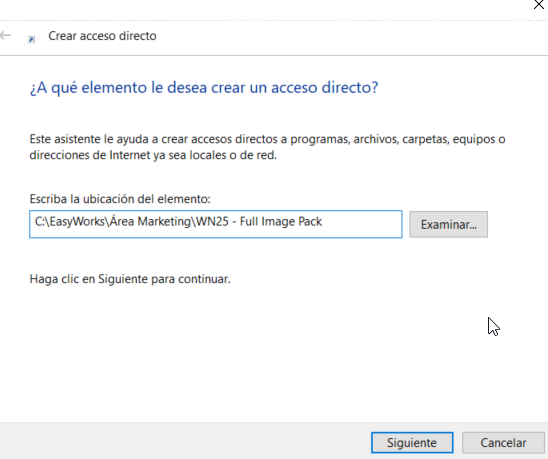548x459 pixels.
Task: Click the word 'programas' in the description
Action: tap(320, 139)
